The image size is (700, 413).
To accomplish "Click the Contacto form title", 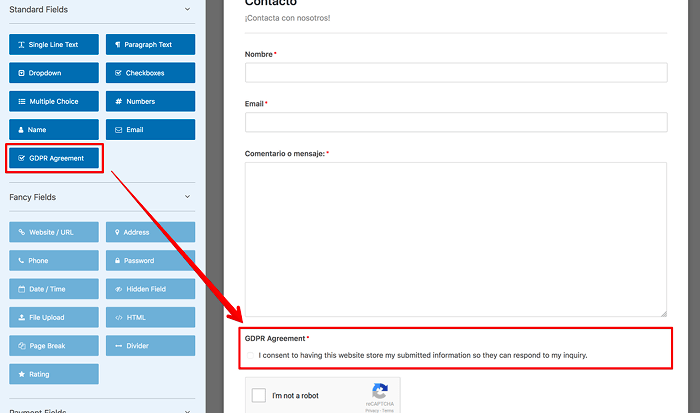I will coord(271,3).
